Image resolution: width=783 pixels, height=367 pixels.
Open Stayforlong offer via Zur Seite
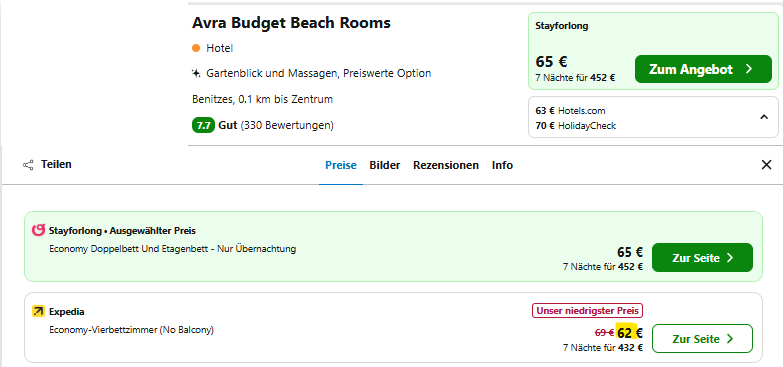click(702, 258)
